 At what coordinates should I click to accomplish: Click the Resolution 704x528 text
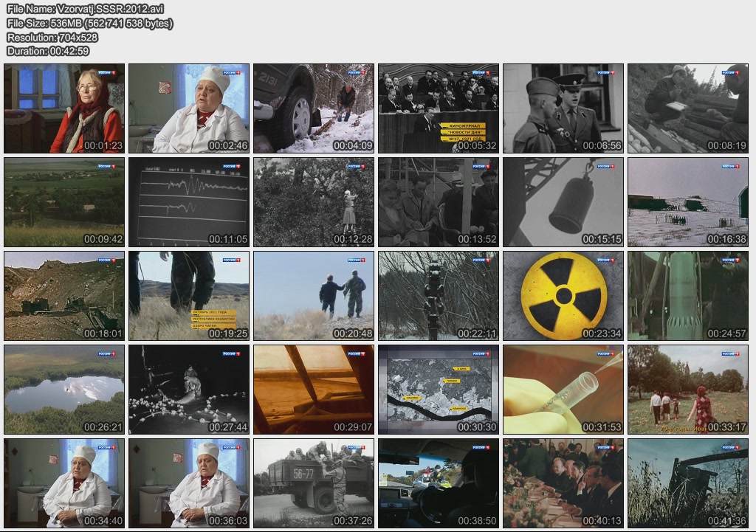[x=52, y=37]
